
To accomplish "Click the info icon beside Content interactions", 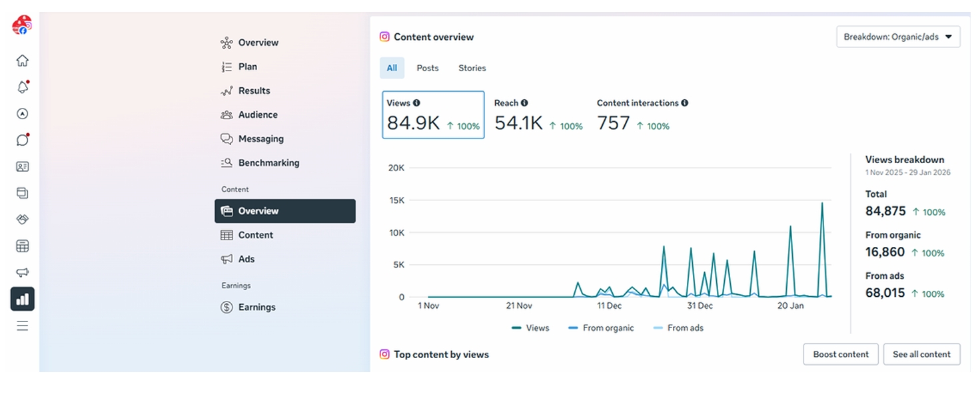I will pos(685,103).
